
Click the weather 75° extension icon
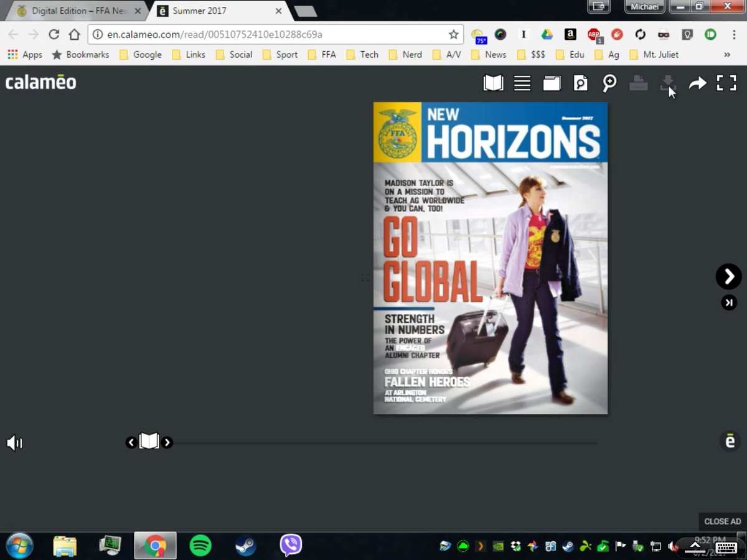coord(478,35)
